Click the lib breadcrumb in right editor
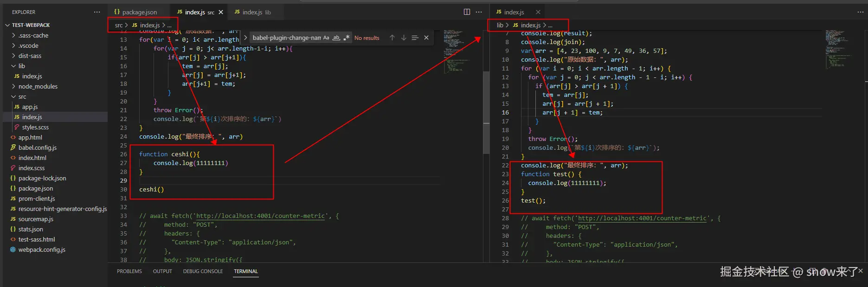The image size is (868, 287). pyautogui.click(x=500, y=25)
